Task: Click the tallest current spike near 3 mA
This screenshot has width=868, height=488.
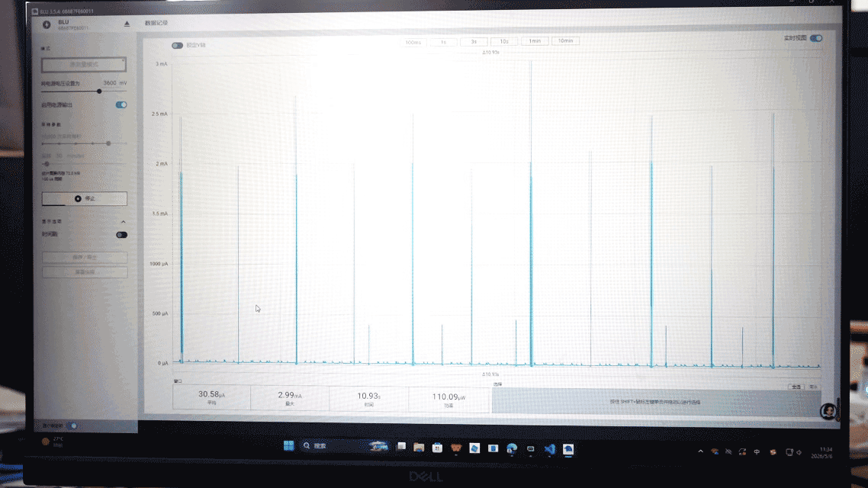Action: (531, 213)
